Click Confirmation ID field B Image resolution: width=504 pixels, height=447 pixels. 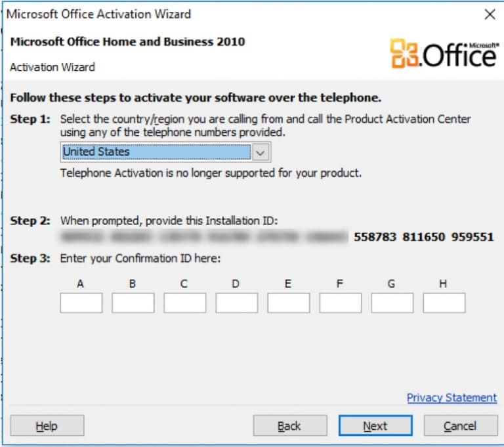point(133,303)
